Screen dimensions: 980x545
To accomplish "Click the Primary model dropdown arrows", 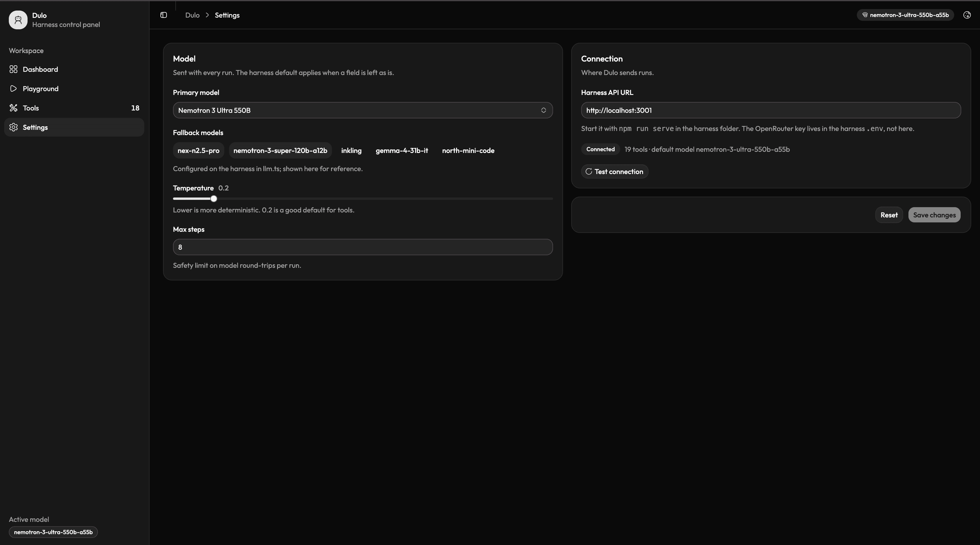I will tap(543, 110).
